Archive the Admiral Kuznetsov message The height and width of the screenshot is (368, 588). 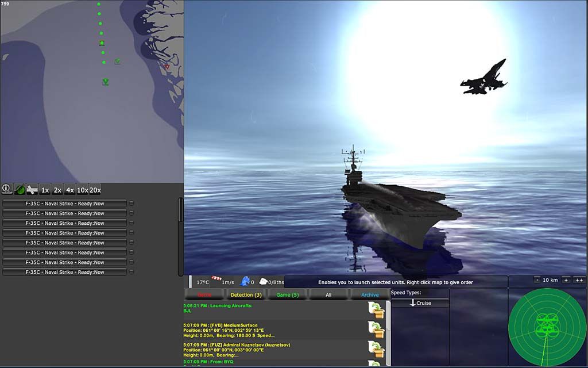[376, 349]
